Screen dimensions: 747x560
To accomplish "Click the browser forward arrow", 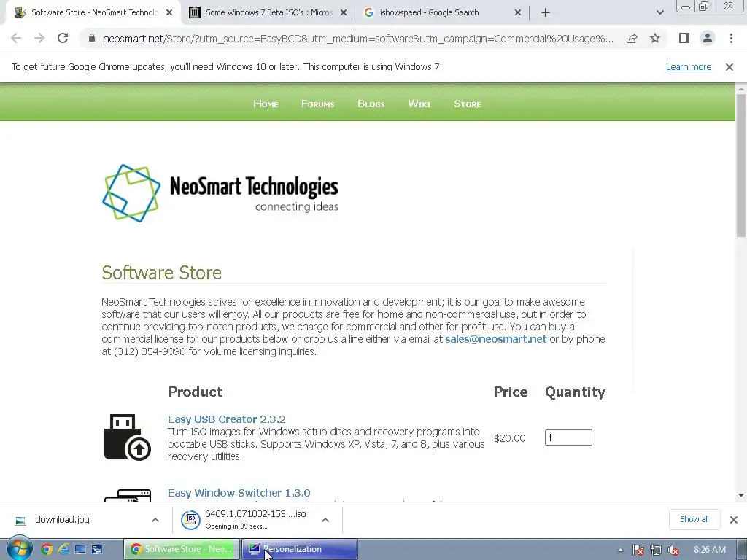I will click(39, 38).
